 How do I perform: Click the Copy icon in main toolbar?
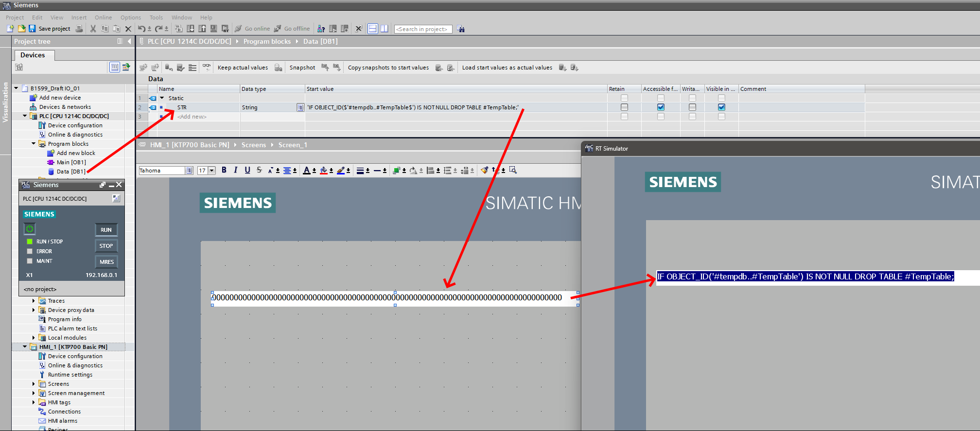[105, 29]
